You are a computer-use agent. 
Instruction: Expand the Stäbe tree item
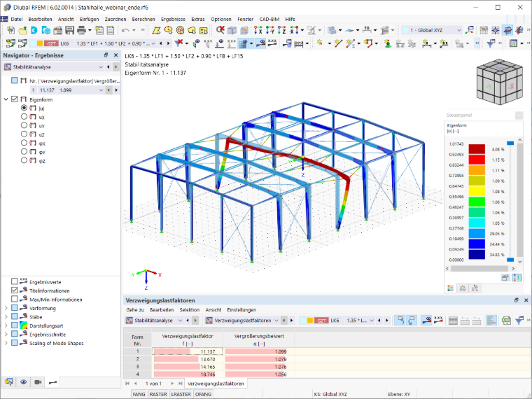(6, 316)
